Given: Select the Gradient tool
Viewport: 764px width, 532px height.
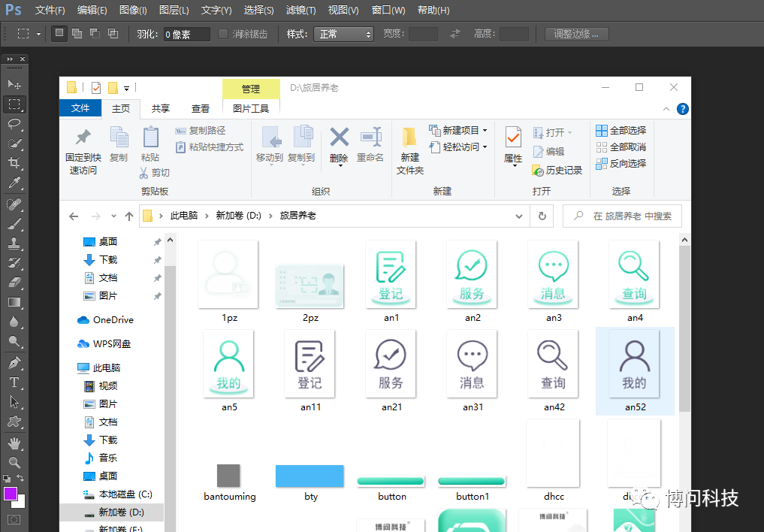Looking at the screenshot, I should pos(14,302).
